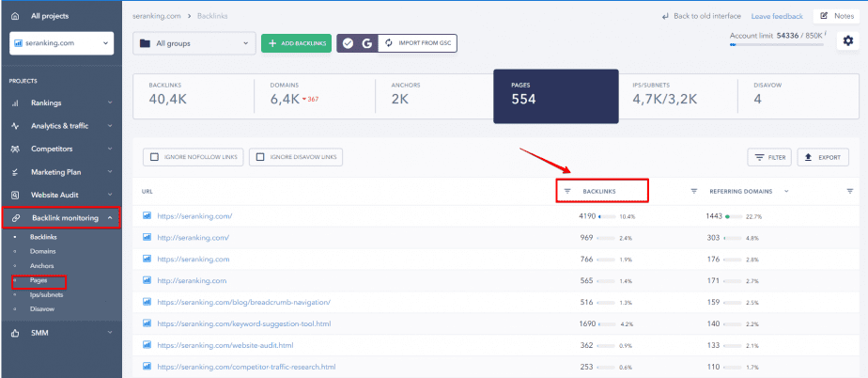Screen dimensions: 868x378
Task: Click the Add Backlinks button
Action: [x=296, y=43]
